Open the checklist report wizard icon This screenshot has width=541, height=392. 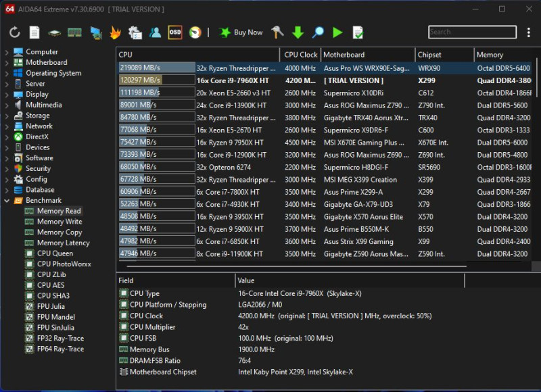(x=135, y=32)
